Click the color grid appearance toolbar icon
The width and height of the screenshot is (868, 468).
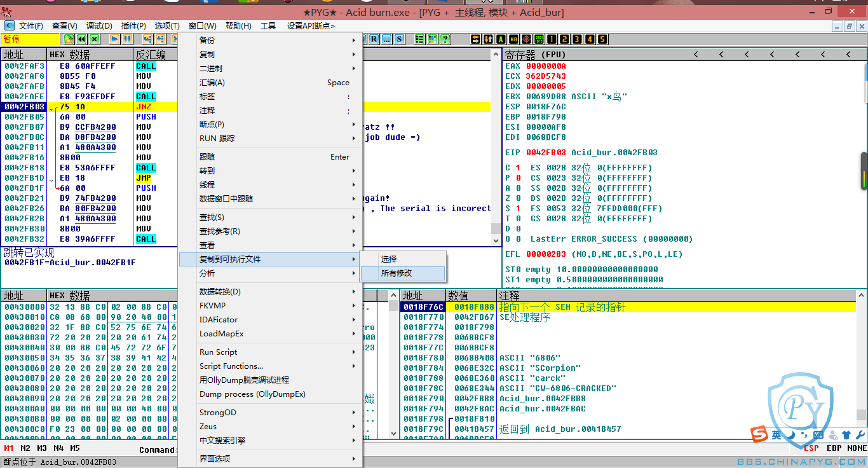point(432,39)
